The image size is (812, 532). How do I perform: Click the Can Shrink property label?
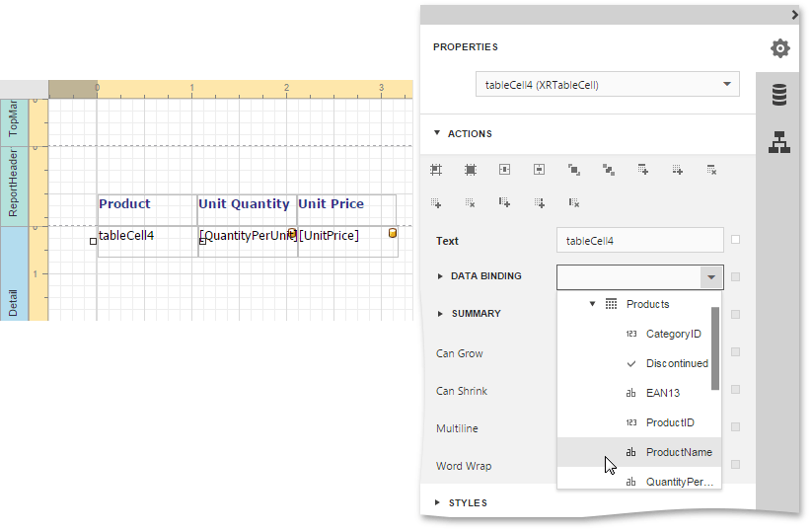click(x=462, y=391)
